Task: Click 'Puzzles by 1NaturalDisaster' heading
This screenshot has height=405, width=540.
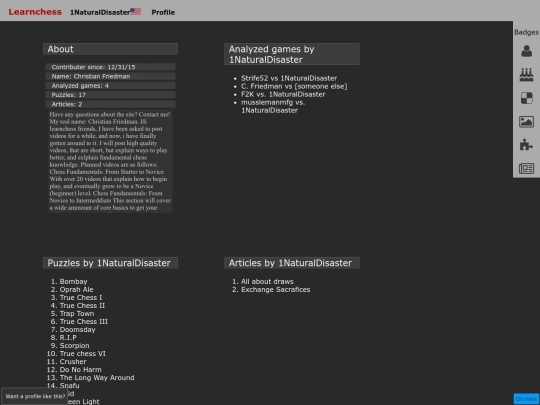Action: tap(110, 263)
